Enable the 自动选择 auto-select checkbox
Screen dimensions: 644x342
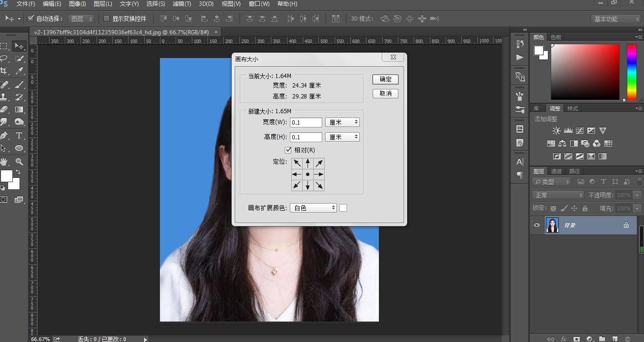tap(31, 19)
